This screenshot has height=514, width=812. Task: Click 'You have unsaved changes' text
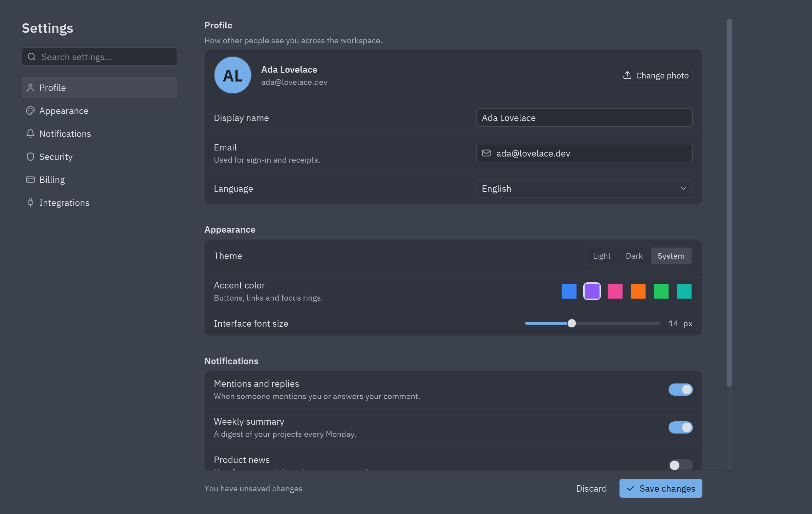coord(253,488)
